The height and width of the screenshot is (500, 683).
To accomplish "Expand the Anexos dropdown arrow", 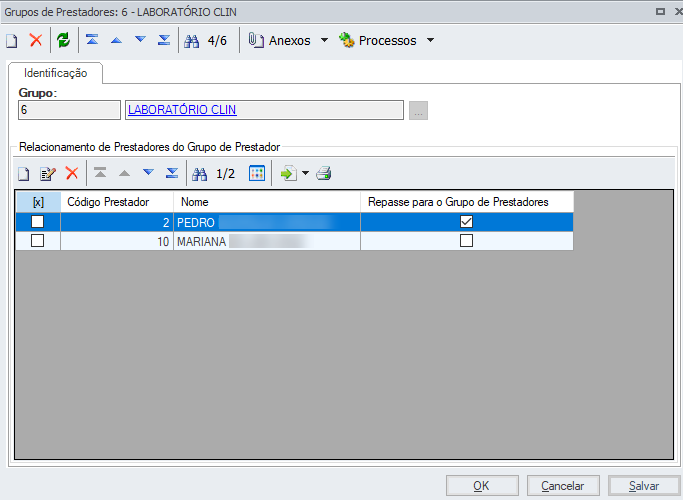I will (325, 40).
